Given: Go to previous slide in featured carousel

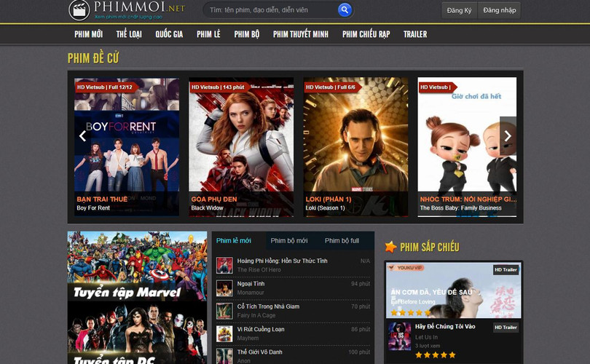Looking at the screenshot, I should [82, 135].
